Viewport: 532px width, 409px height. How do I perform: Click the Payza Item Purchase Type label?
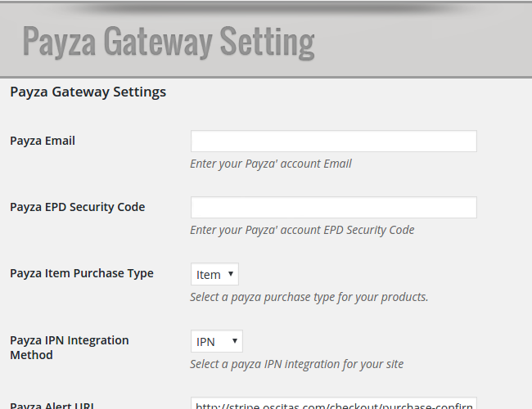pyautogui.click(x=81, y=273)
